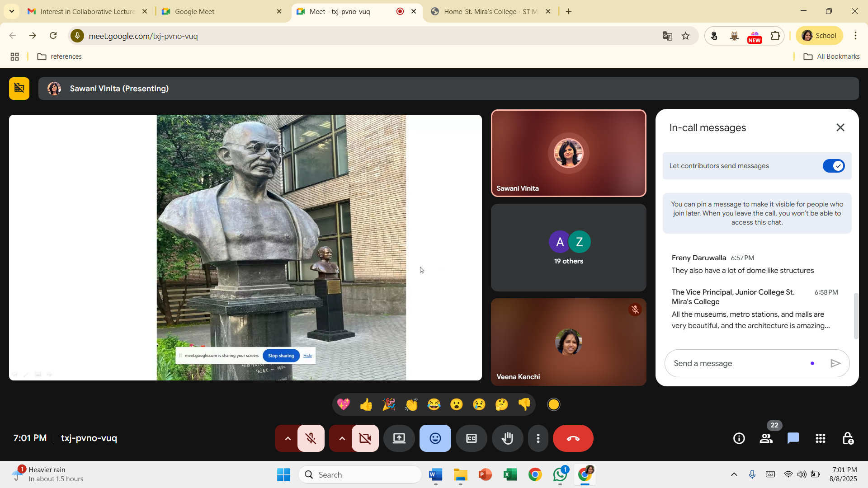
Task: Turn on the camera button
Action: (x=365, y=438)
